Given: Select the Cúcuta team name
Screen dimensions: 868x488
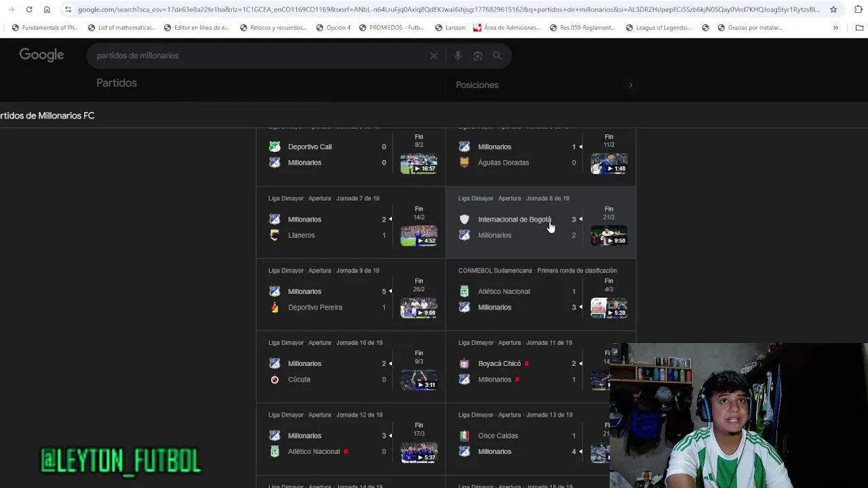Looking at the screenshot, I should [299, 380].
